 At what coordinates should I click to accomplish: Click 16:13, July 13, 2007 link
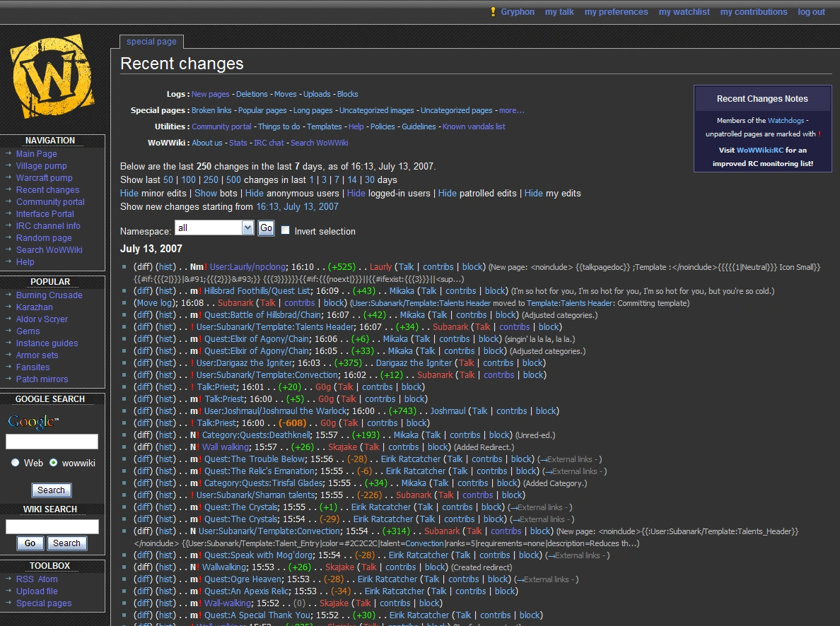[297, 207]
